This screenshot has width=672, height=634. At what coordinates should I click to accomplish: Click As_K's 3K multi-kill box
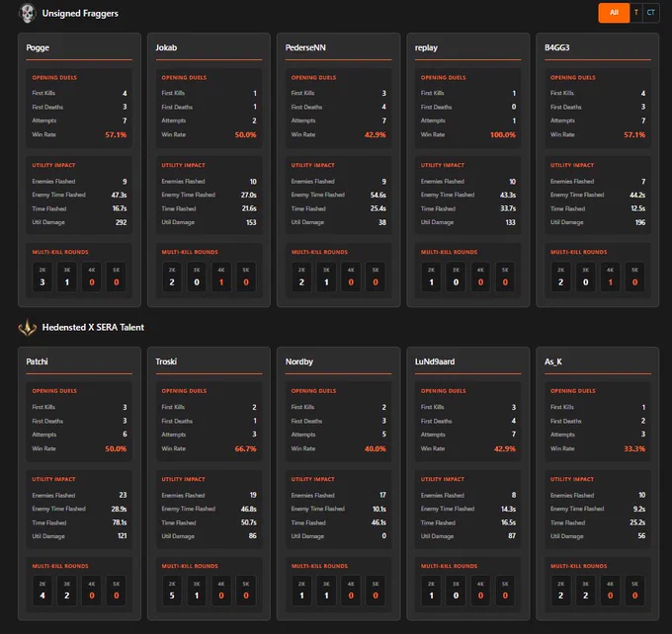(585, 591)
